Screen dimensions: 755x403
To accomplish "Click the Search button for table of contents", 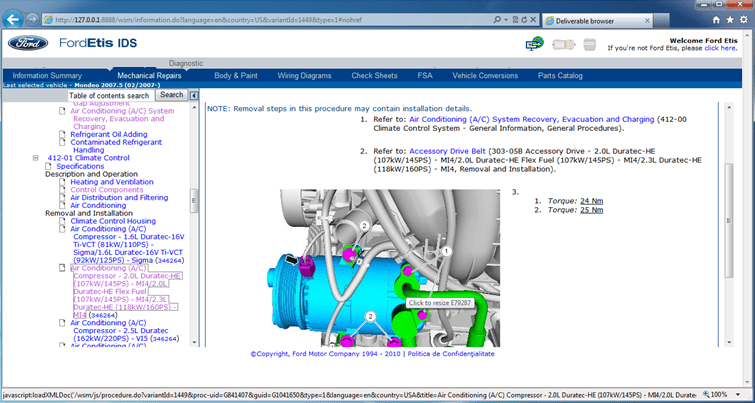I will coord(172,95).
